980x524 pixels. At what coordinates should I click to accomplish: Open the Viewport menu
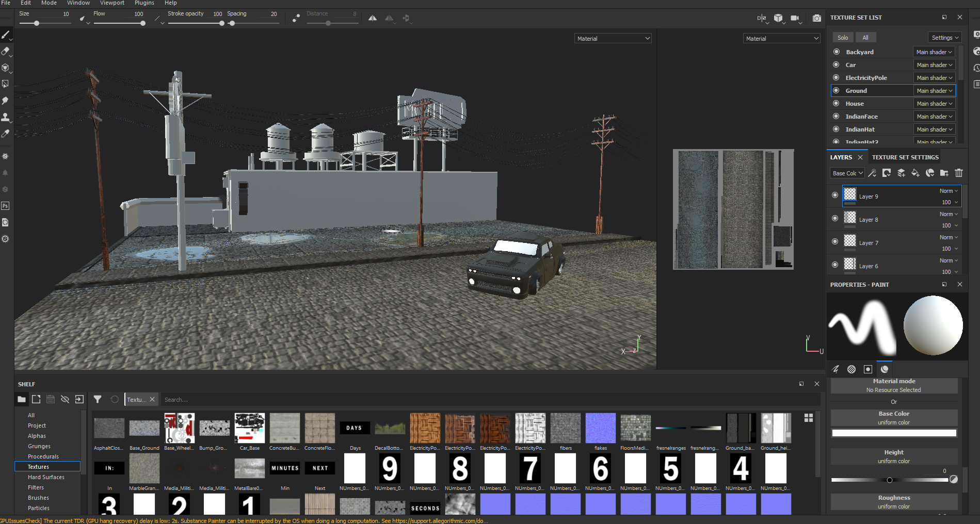[x=112, y=3]
